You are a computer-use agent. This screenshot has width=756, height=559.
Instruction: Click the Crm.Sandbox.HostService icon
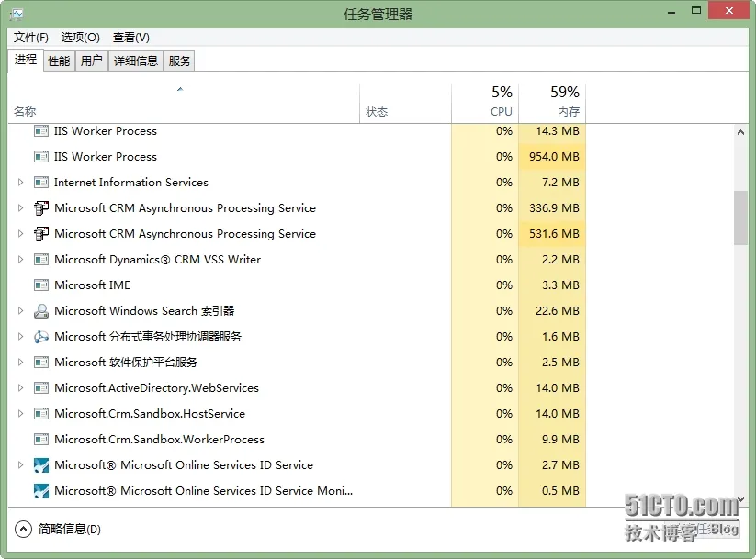(41, 413)
